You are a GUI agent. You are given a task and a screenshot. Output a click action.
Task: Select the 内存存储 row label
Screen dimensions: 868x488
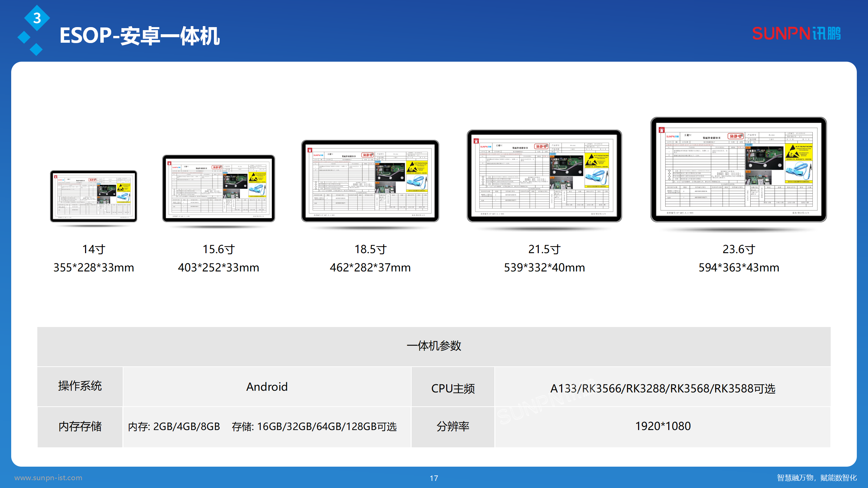click(x=80, y=426)
